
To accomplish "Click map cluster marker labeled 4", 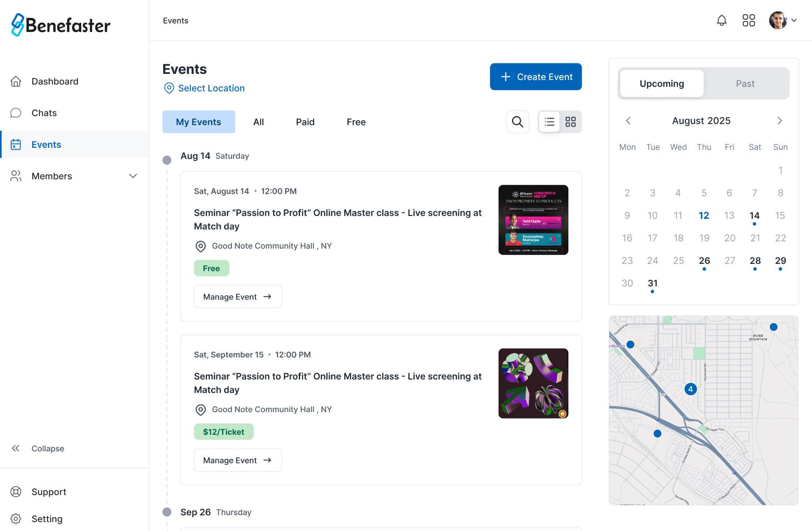I will pos(691,389).
